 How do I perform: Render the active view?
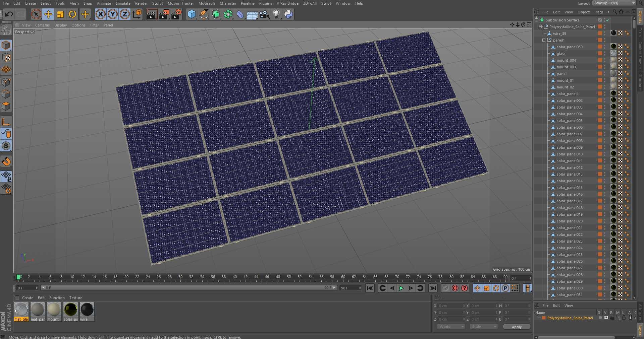click(151, 14)
